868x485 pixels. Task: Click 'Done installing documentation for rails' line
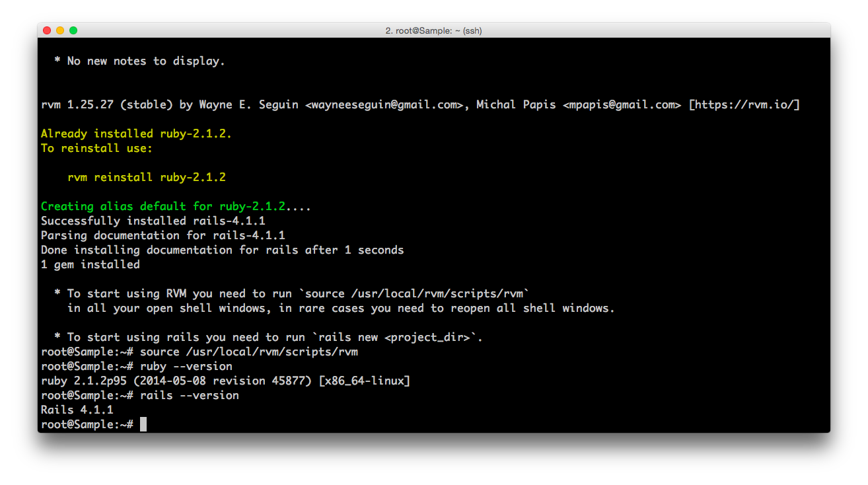click(x=222, y=250)
